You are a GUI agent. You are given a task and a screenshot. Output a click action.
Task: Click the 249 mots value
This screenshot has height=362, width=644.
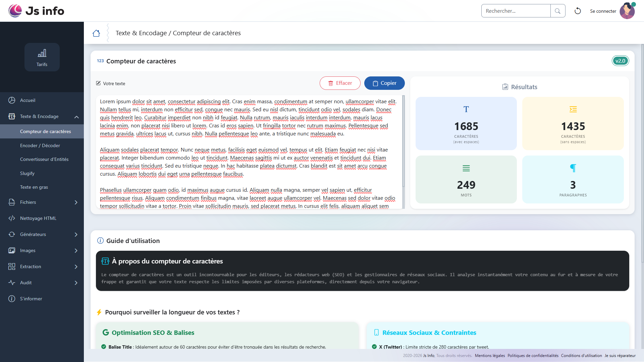coord(466,185)
